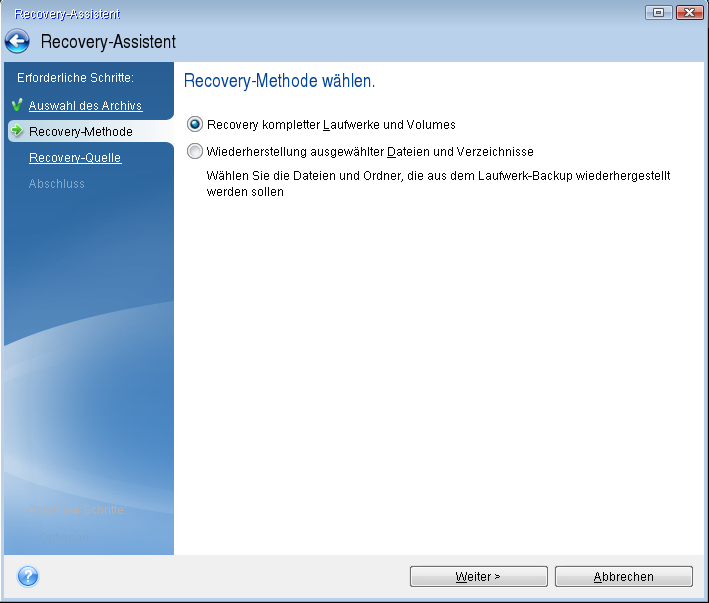Cancel the wizard with Abbrechen
This screenshot has width=709, height=603.
pyautogui.click(x=623, y=577)
